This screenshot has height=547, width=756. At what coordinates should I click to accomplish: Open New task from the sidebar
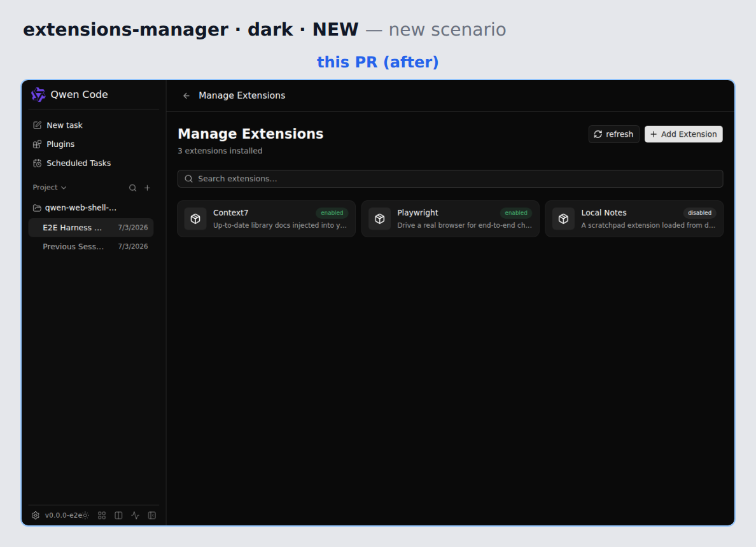(x=64, y=125)
